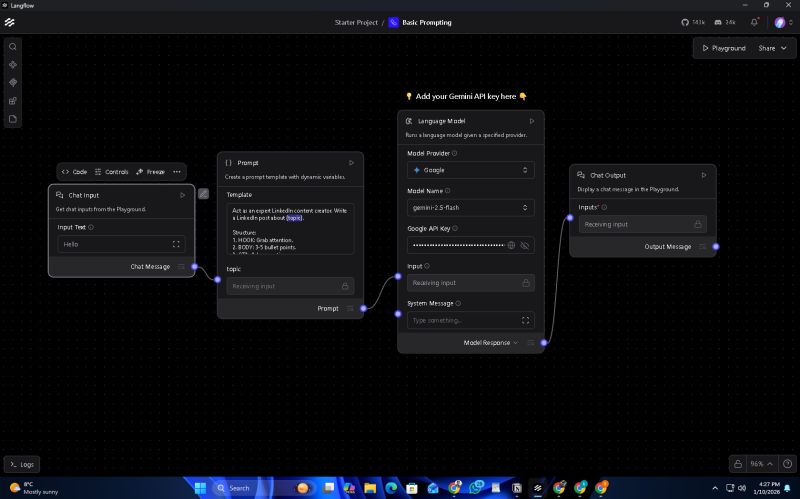Run the Chat Input component

click(183, 195)
